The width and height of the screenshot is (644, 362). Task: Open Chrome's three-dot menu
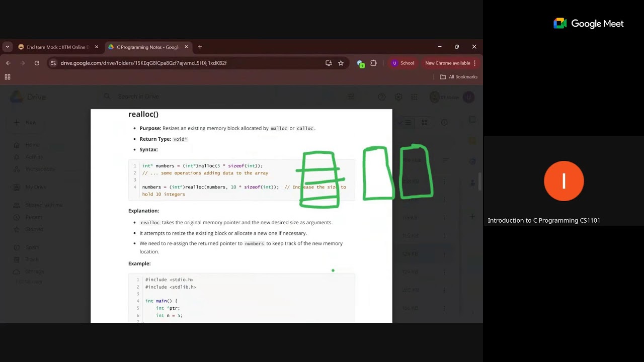pos(474,63)
